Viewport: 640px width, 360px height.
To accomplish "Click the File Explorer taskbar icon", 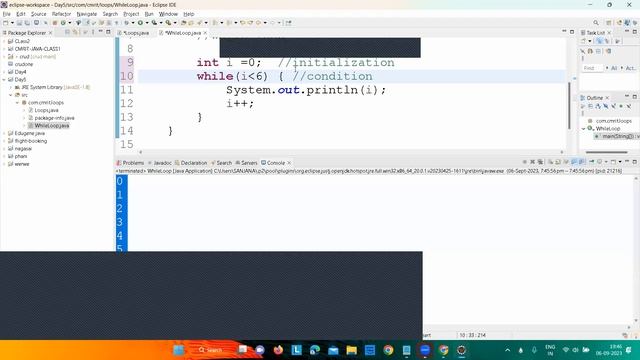I will [352, 350].
